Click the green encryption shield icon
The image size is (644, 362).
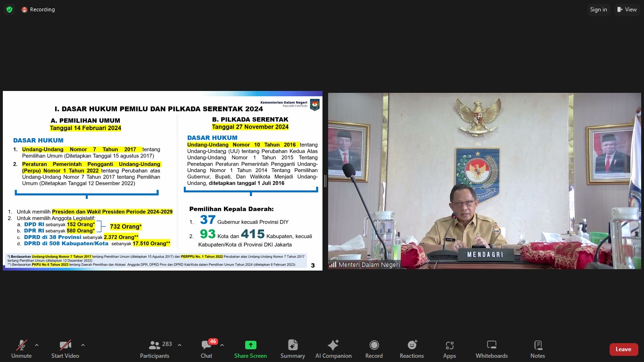point(9,9)
